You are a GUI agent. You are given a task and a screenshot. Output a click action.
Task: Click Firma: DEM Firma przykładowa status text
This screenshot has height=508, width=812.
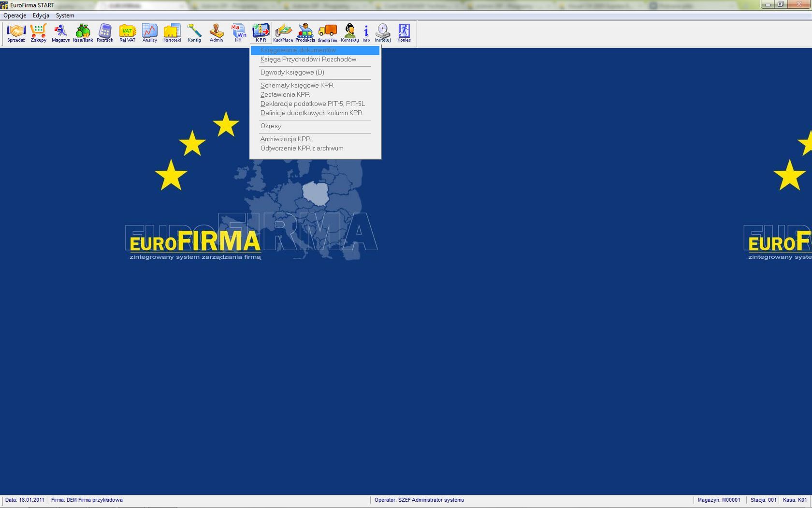pyautogui.click(x=87, y=500)
